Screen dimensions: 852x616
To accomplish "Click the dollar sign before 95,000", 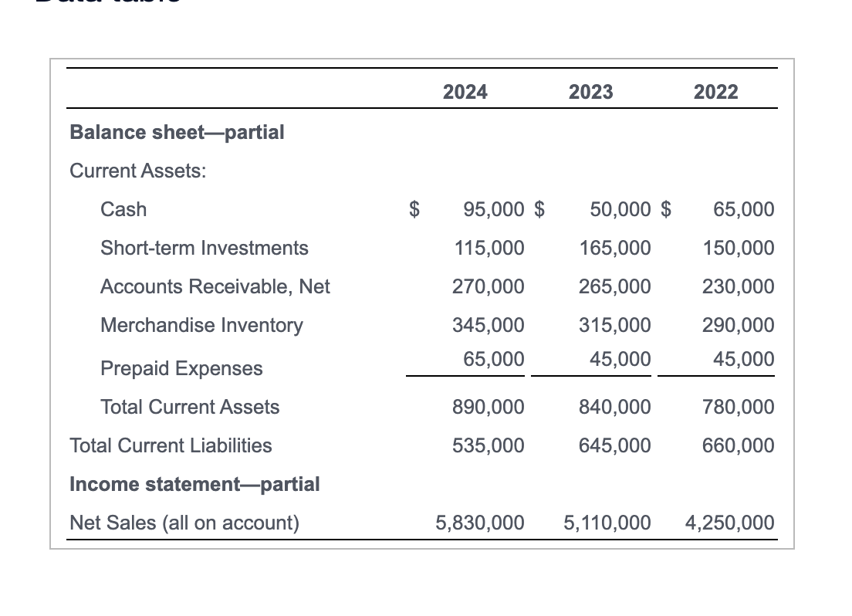I will pyautogui.click(x=414, y=209).
